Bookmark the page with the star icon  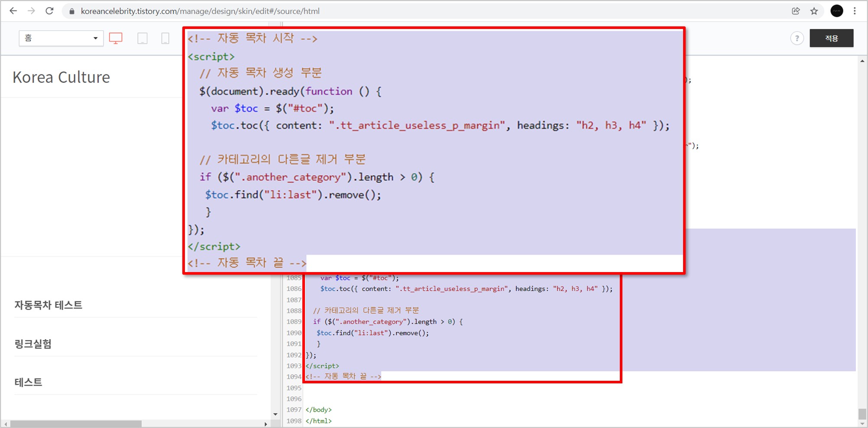814,11
